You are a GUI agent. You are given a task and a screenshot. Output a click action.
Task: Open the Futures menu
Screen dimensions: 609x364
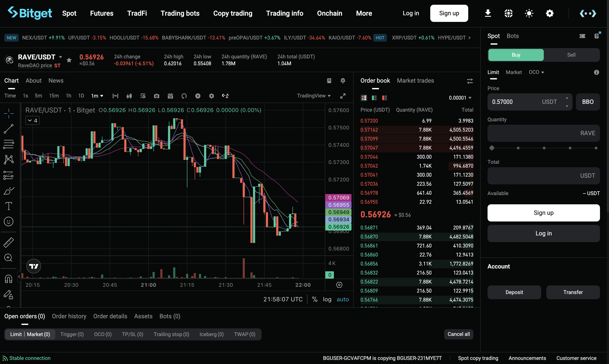[101, 13]
